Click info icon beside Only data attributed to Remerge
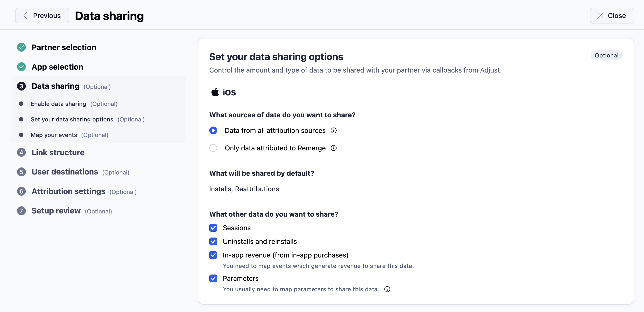The width and height of the screenshot is (644, 312). (x=333, y=148)
